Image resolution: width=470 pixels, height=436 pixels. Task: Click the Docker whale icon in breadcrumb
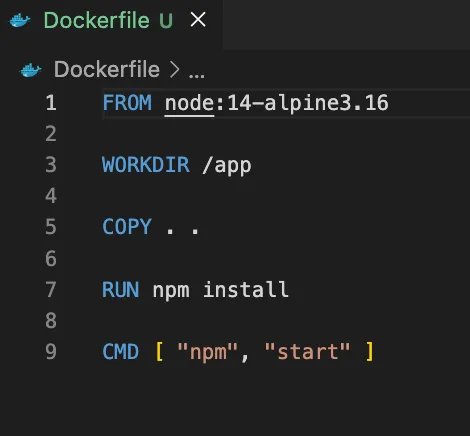31,70
